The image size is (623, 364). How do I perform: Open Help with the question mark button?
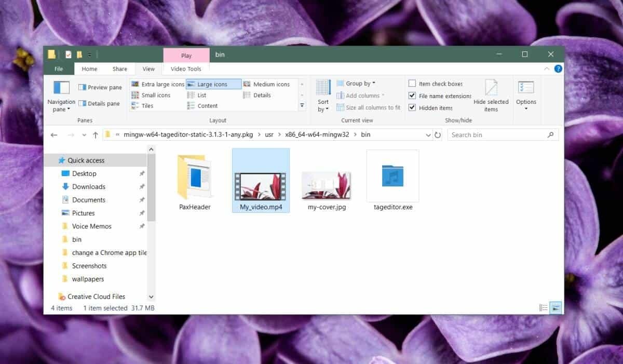558,69
